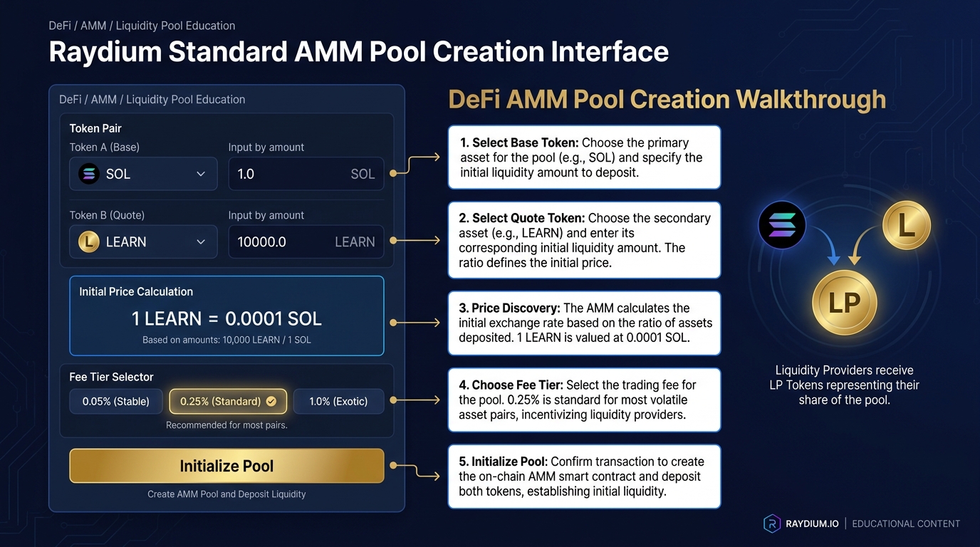
Task: Click the 'Token B (Quote)' label
Action: point(107,215)
